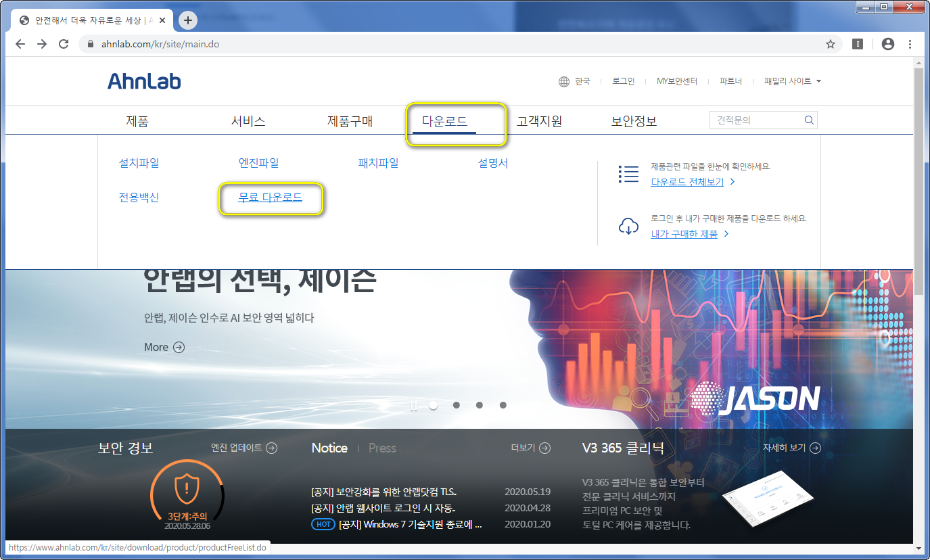Click the arrow circle next to More
This screenshot has height=560, width=930.
pyautogui.click(x=179, y=347)
